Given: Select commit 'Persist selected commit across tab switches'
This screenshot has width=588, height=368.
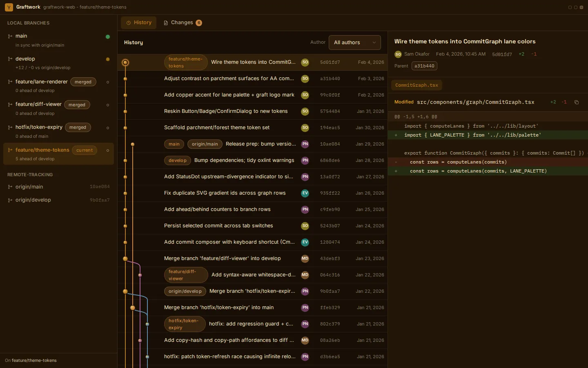Looking at the screenshot, I should click(252, 226).
